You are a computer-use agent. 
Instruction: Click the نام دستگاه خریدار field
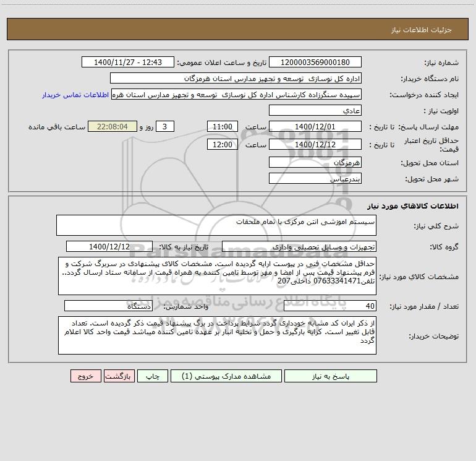[236, 79]
